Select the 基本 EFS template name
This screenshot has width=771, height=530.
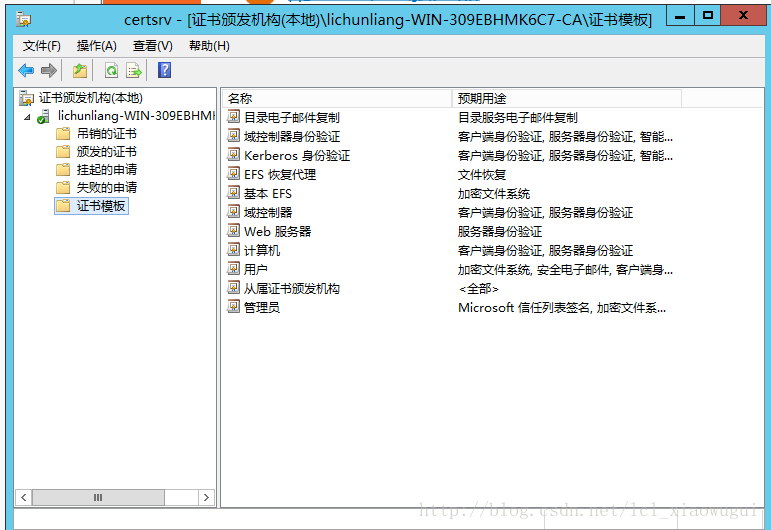tap(268, 194)
